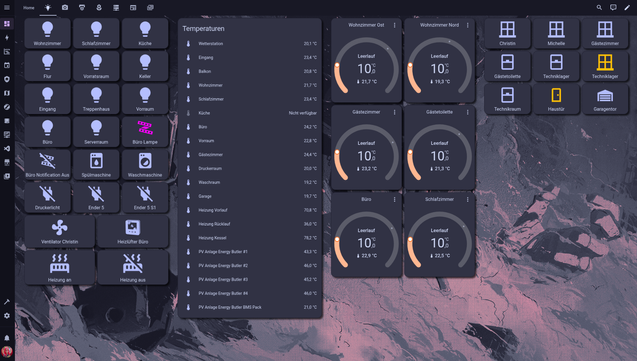Viewport: 637px width, 361px height.
Task: Switch to the Home tab
Action: [29, 8]
